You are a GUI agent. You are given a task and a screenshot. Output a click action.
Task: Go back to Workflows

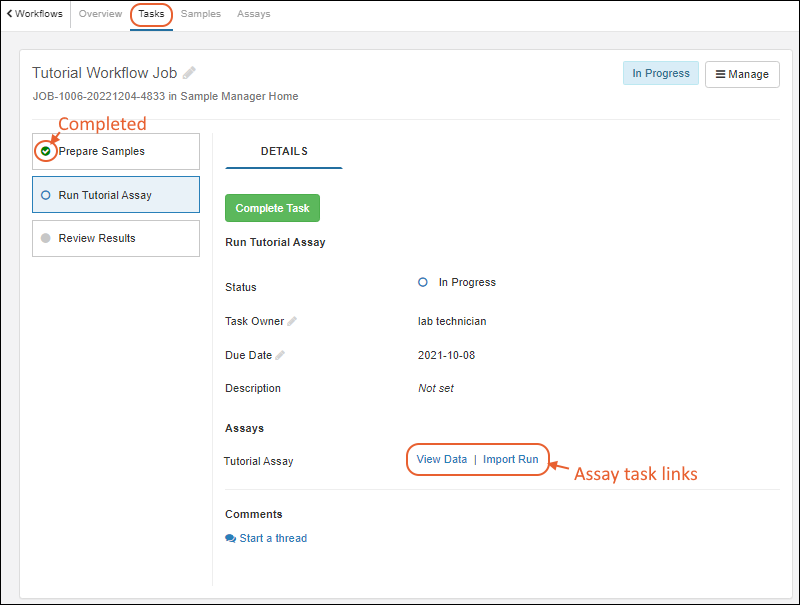pos(35,14)
